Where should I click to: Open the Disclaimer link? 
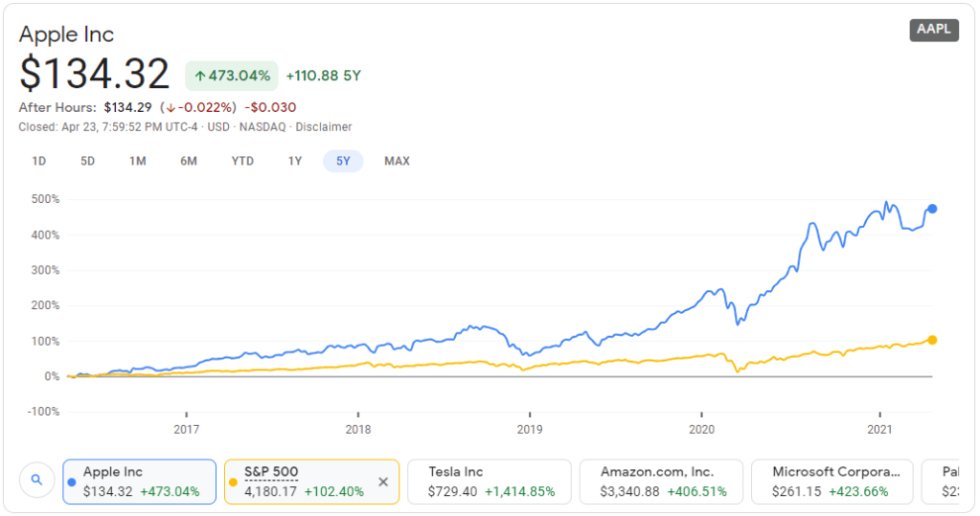[x=324, y=126]
